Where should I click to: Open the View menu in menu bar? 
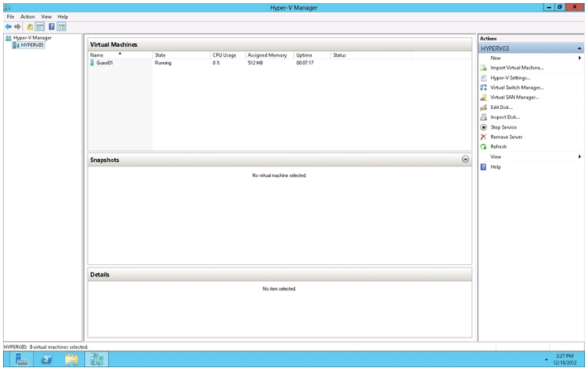coord(46,17)
